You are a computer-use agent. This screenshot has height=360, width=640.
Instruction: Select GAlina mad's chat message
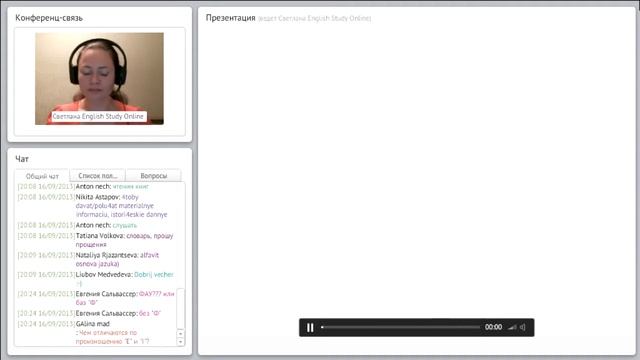(x=95, y=332)
